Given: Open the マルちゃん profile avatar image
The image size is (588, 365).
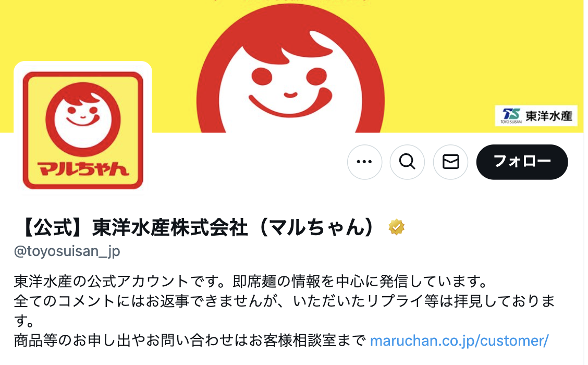Looking at the screenshot, I should point(83,130).
